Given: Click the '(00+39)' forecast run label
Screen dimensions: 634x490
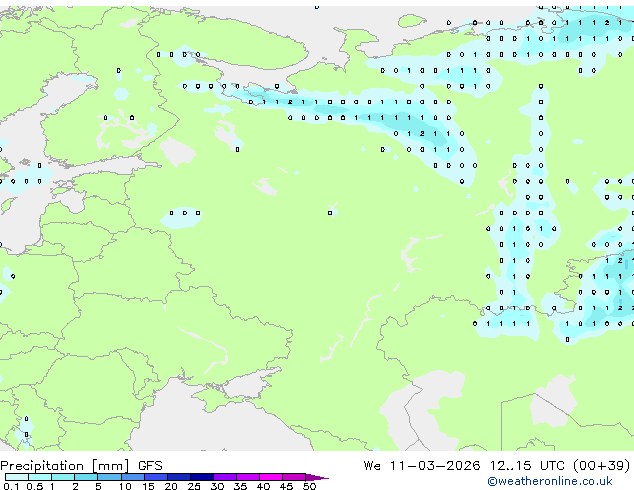Looking at the screenshot, I should pos(602,466).
